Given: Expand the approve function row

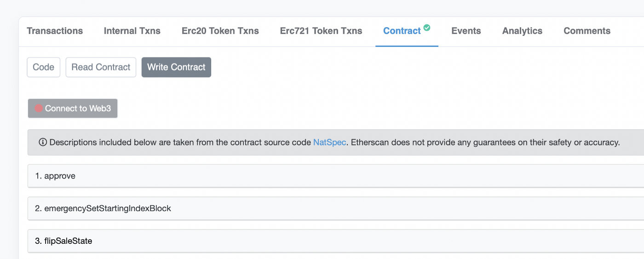Looking at the screenshot, I should (x=60, y=176).
